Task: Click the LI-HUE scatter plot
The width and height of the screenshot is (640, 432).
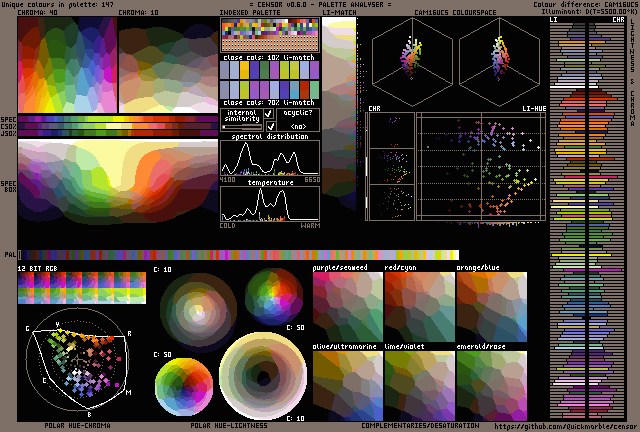Action: (x=478, y=180)
